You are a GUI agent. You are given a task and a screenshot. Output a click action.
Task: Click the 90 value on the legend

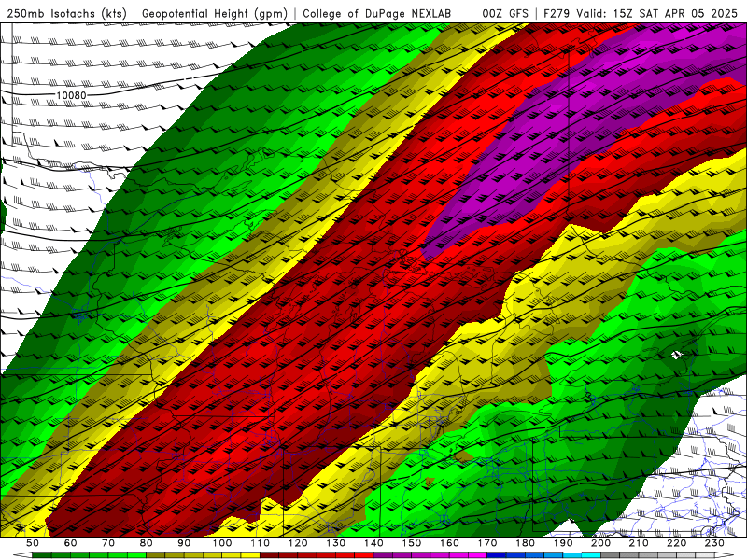pos(184,543)
